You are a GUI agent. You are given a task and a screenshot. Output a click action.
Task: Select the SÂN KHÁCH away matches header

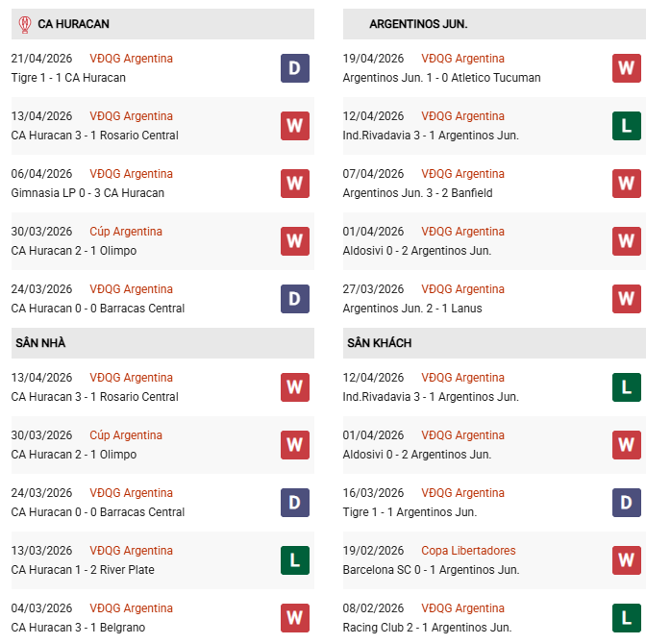(x=379, y=343)
